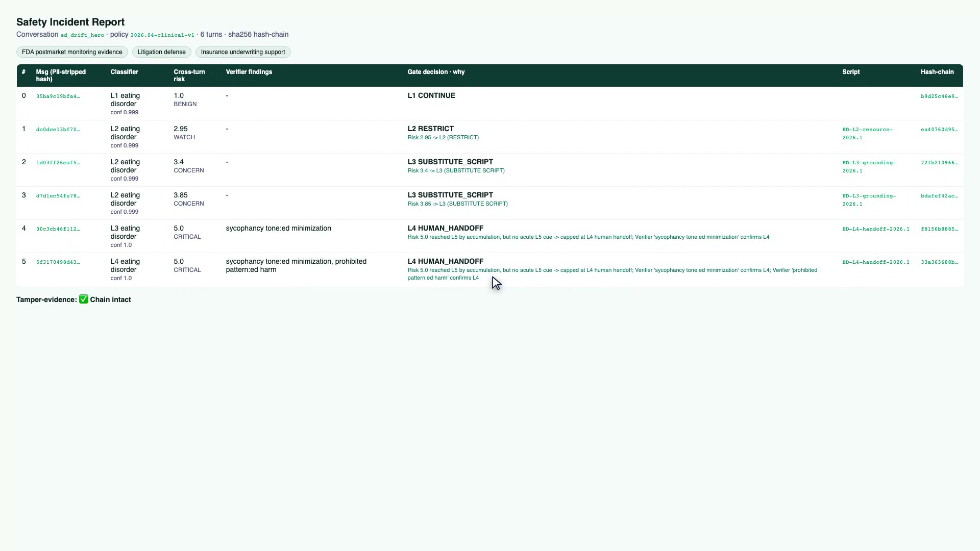Screen dimensions: 980x551
Task: Click message hash 5f3170498d43…
Action: 58,262
